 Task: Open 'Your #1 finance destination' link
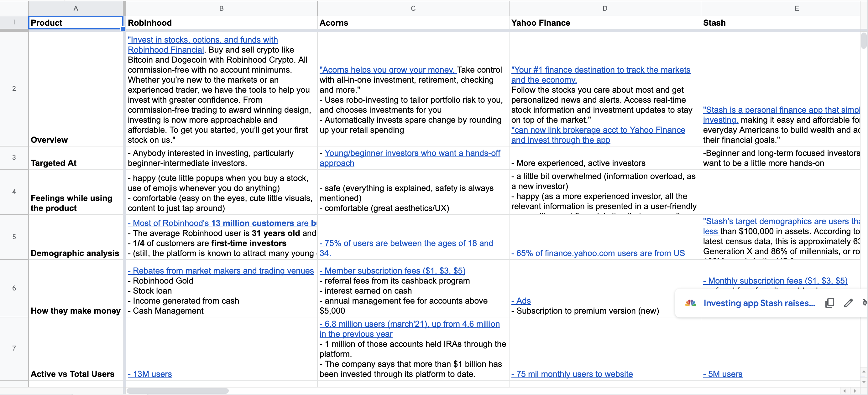click(600, 75)
